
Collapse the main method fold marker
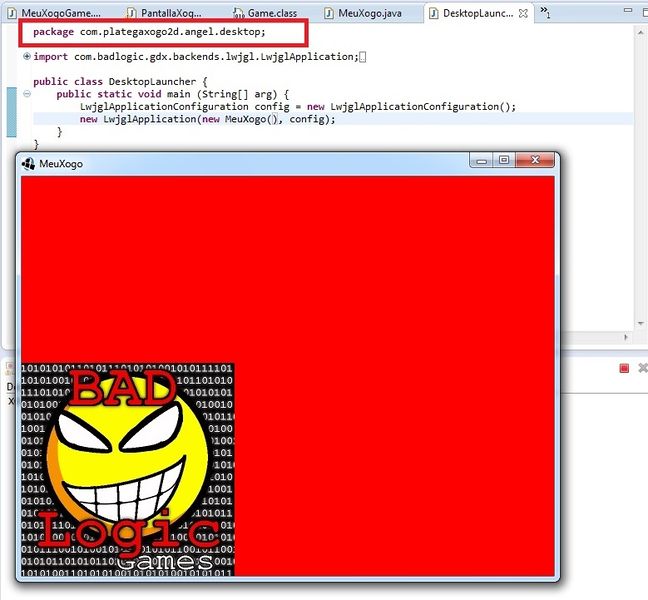[x=27, y=94]
